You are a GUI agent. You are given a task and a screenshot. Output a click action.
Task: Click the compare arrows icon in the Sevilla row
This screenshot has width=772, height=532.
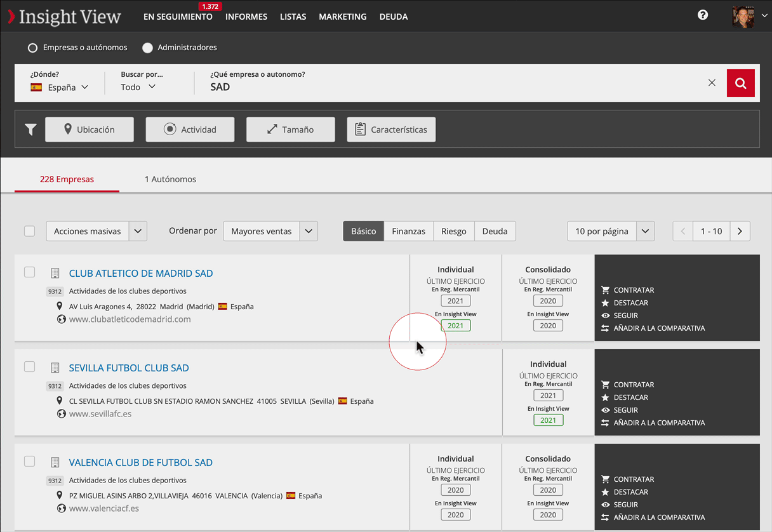pos(605,423)
